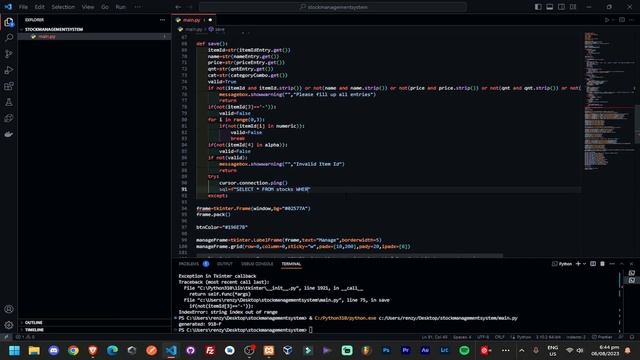Click the remote window status bar icon

[6, 337]
